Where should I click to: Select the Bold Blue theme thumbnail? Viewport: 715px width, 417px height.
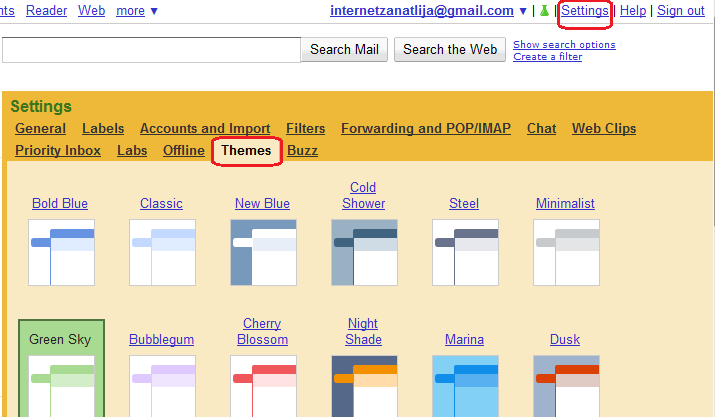click(x=62, y=252)
